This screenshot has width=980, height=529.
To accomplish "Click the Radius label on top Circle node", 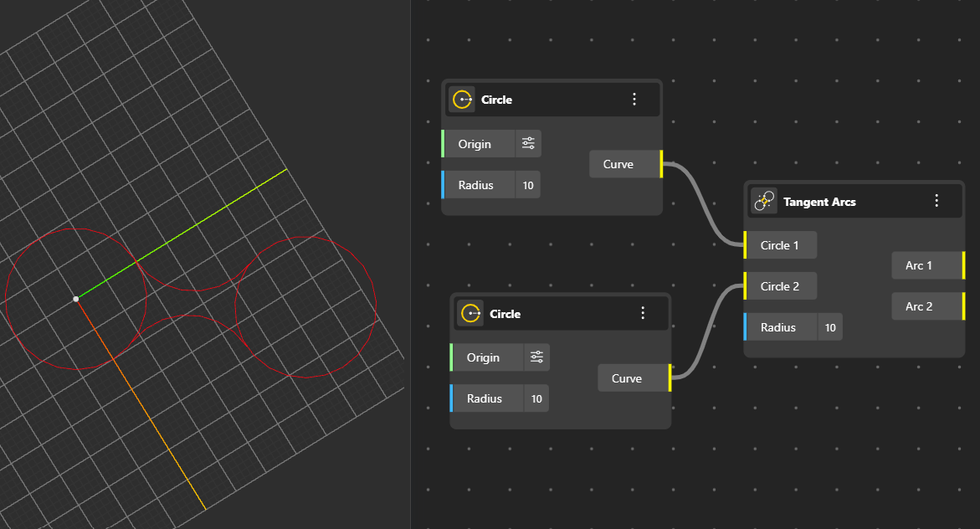I will 475,185.
